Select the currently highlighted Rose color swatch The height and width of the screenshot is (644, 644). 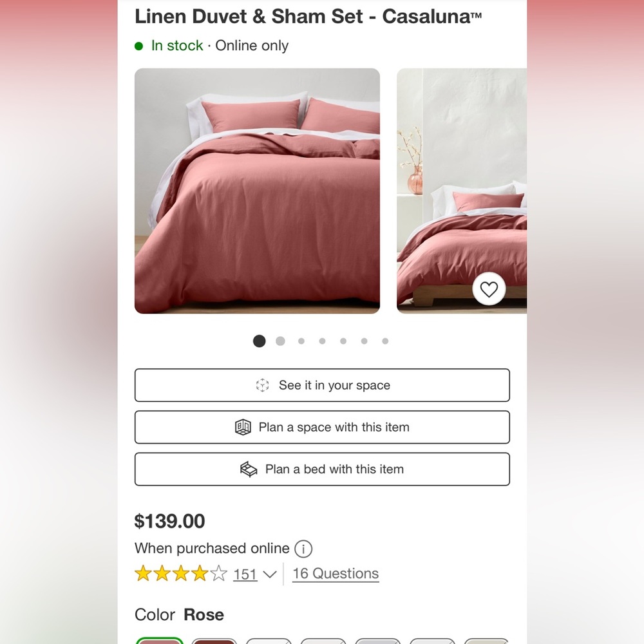coord(160,642)
